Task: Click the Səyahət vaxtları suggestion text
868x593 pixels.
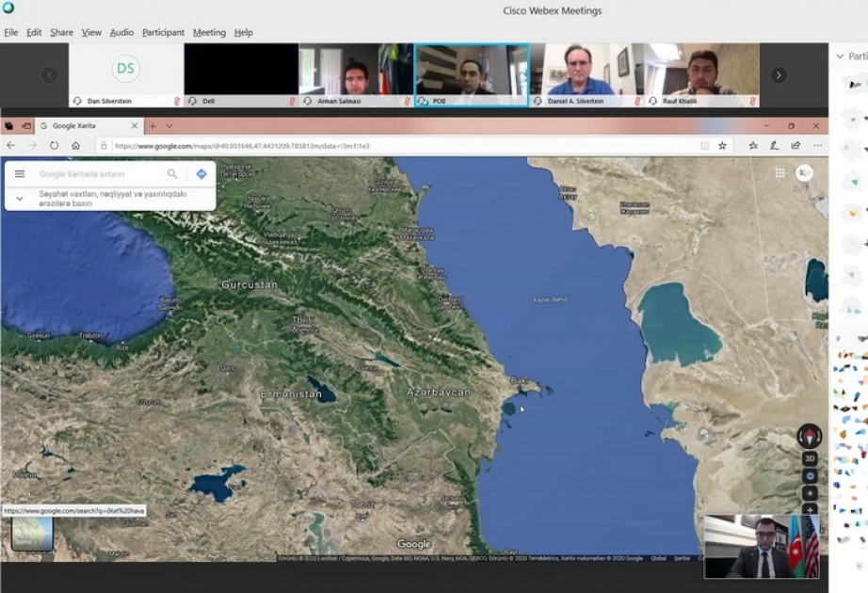Action: tap(112, 199)
